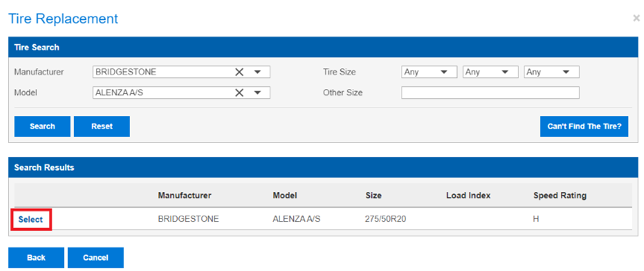Click the Manufacturer column header
The image size is (644, 271).
[x=184, y=196]
